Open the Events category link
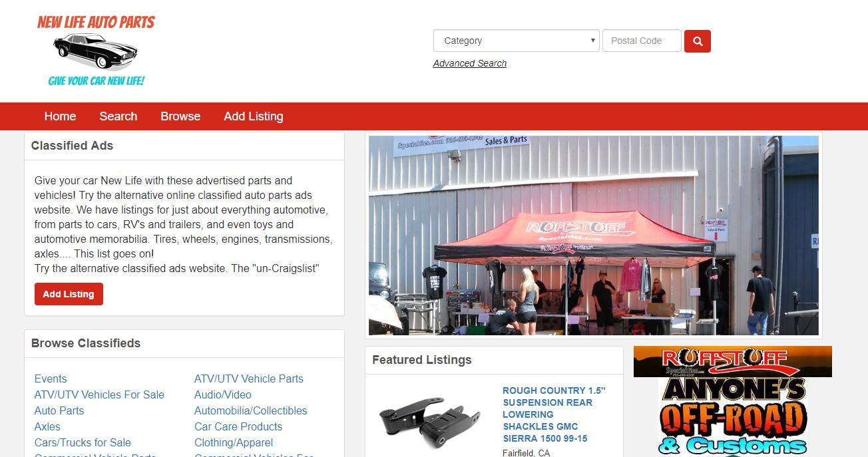The height and width of the screenshot is (457, 868). tap(51, 379)
